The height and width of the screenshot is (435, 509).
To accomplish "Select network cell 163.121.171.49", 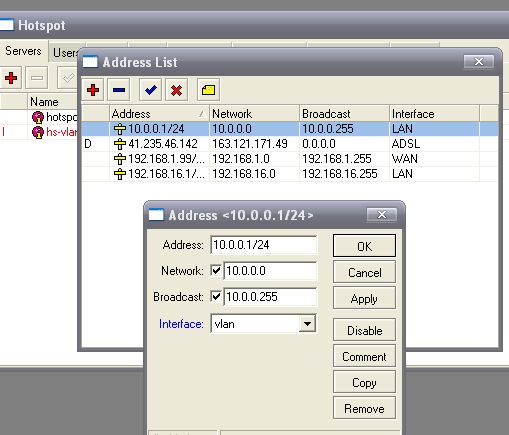I will click(x=250, y=144).
